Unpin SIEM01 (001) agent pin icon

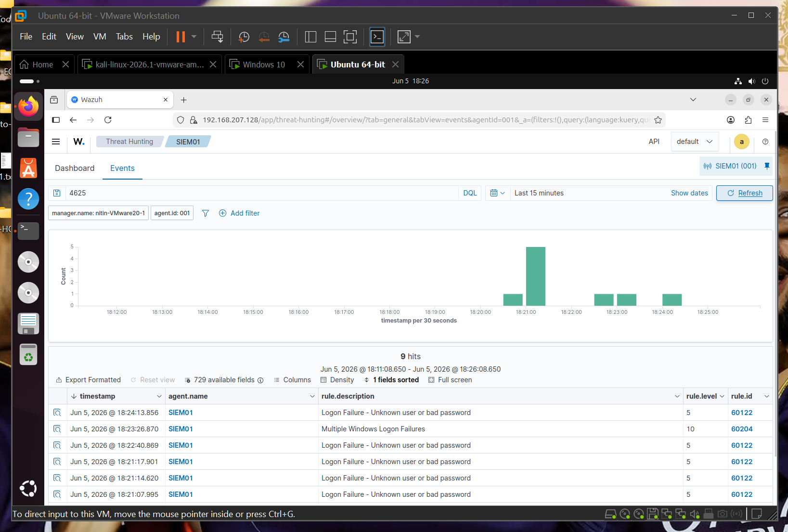coord(767,166)
